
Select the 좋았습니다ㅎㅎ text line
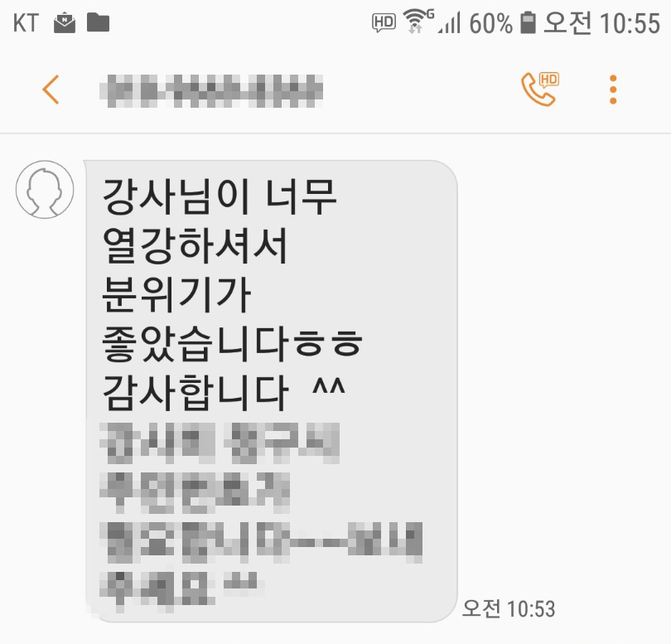pyautogui.click(x=233, y=343)
